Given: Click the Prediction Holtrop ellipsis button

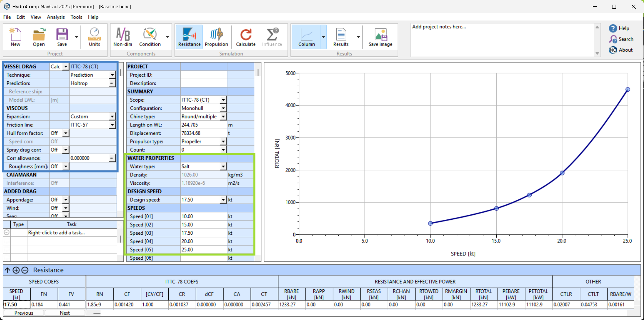Looking at the screenshot, I should point(112,83).
